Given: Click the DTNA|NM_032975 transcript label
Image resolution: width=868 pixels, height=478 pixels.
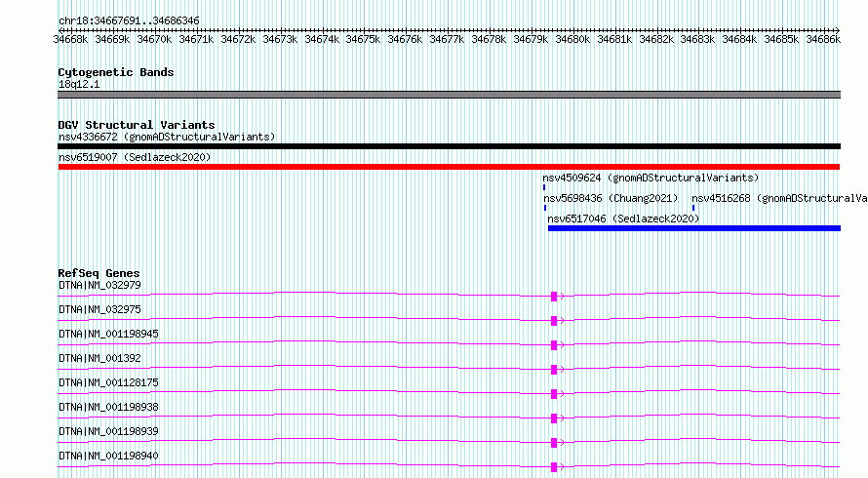Looking at the screenshot, I should coord(99,309).
